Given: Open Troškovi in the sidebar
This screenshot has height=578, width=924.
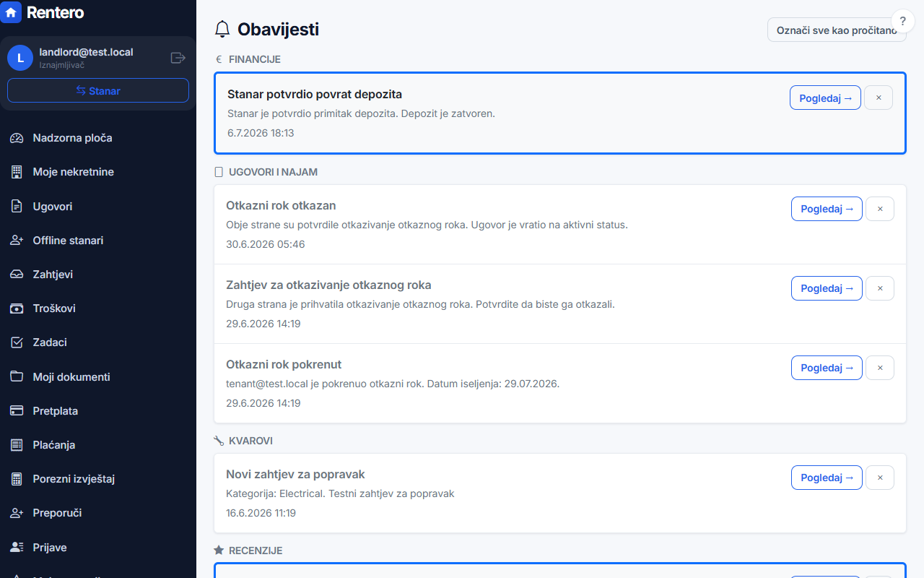Looking at the screenshot, I should click(x=98, y=309).
